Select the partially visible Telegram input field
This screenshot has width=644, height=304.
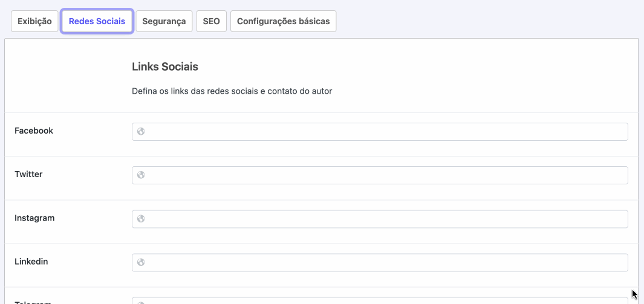(380, 301)
